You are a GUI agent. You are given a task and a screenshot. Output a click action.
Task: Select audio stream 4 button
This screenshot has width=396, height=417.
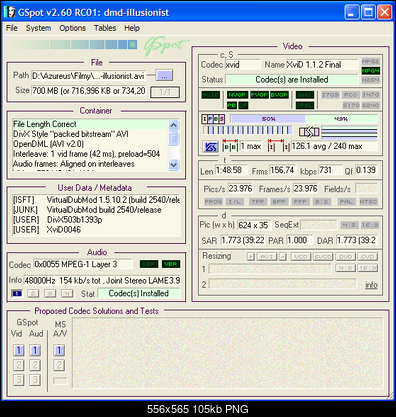[67, 294]
